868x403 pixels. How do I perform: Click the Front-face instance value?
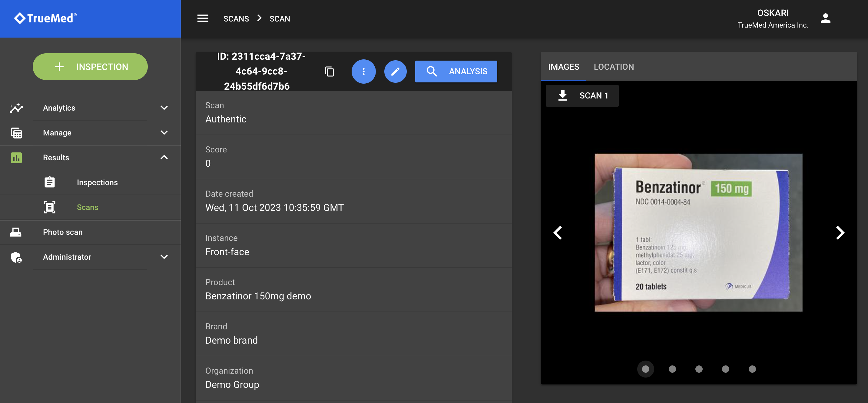click(x=227, y=252)
